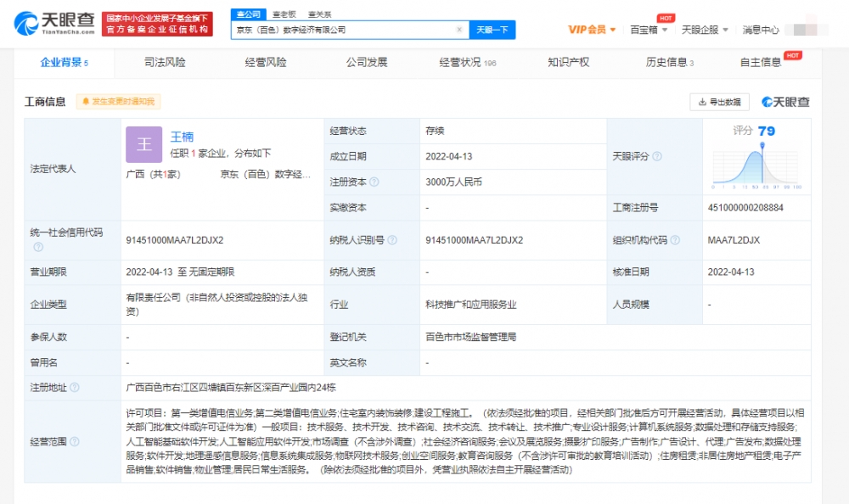Click the help icon next to 经营范围
Image resolution: width=849 pixels, height=504 pixels.
click(75, 442)
